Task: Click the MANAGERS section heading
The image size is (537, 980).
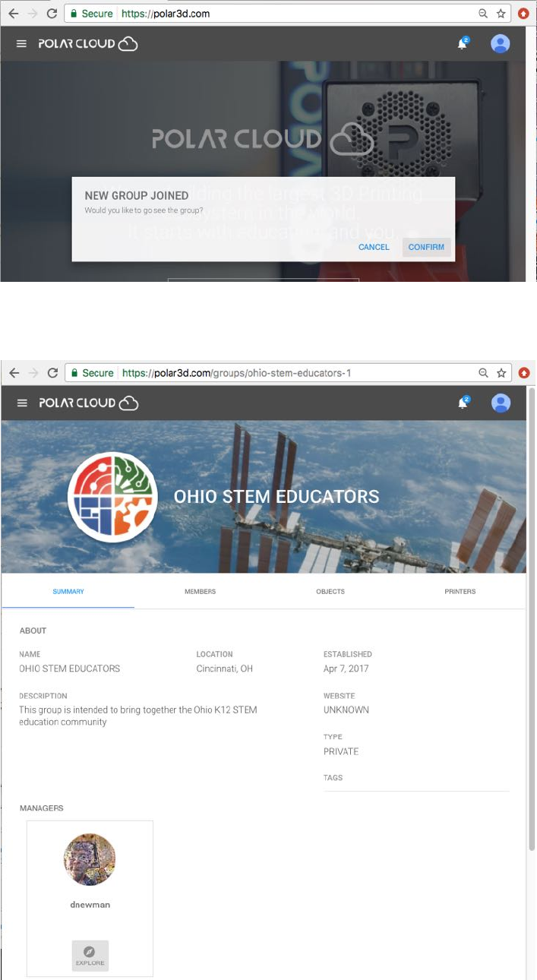Action: [x=42, y=808]
